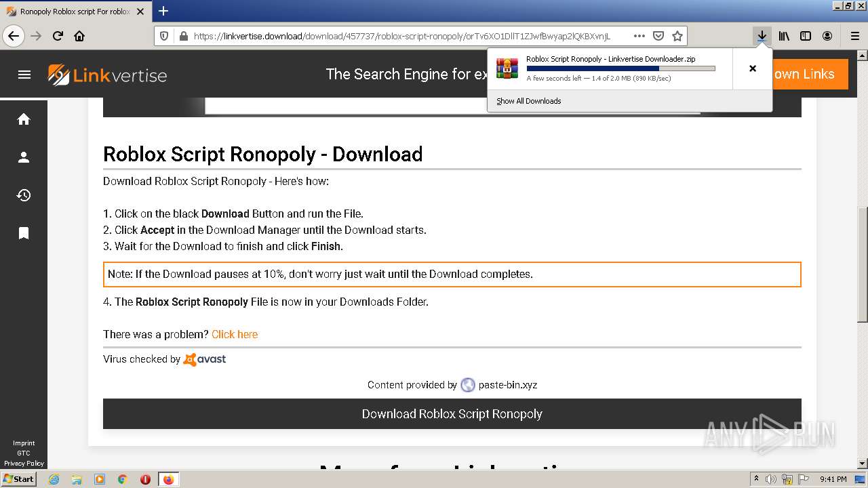The width and height of the screenshot is (868, 488).
Task: Open File Explorer from taskbar
Action: click(77, 479)
